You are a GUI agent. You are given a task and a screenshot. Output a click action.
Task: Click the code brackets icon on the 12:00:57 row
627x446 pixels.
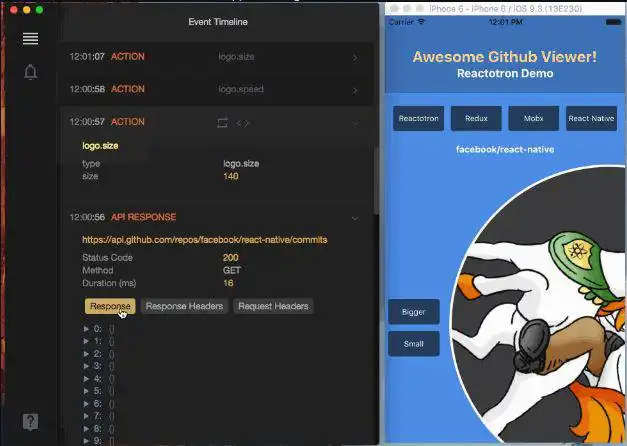coord(243,124)
